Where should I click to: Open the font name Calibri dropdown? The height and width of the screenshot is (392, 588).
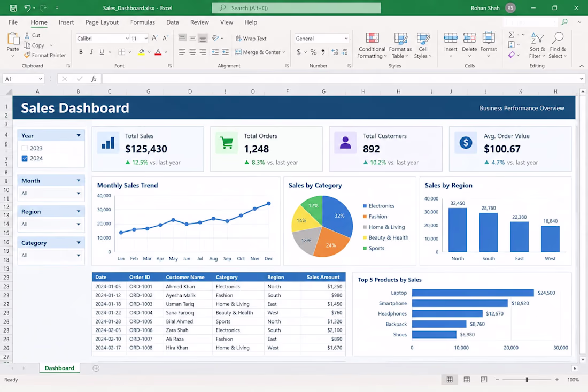(127, 39)
